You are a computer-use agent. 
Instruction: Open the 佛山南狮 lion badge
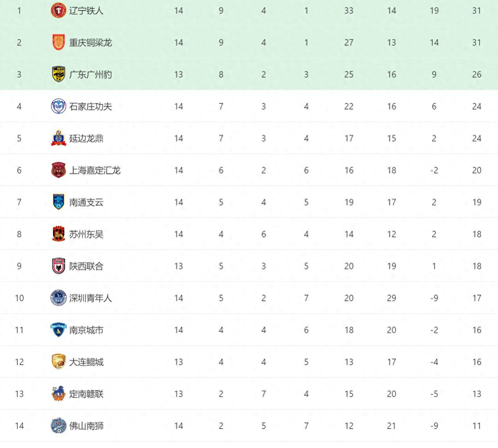[x=58, y=425]
